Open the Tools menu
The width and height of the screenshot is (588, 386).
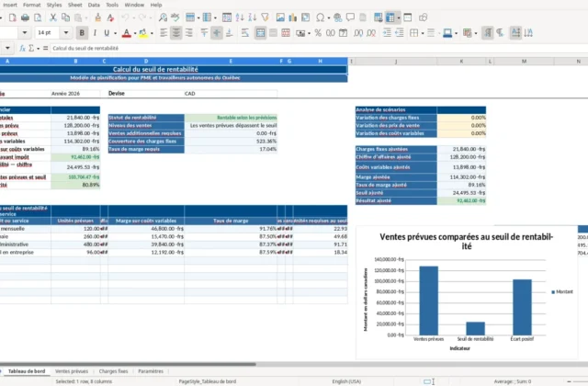112,5
